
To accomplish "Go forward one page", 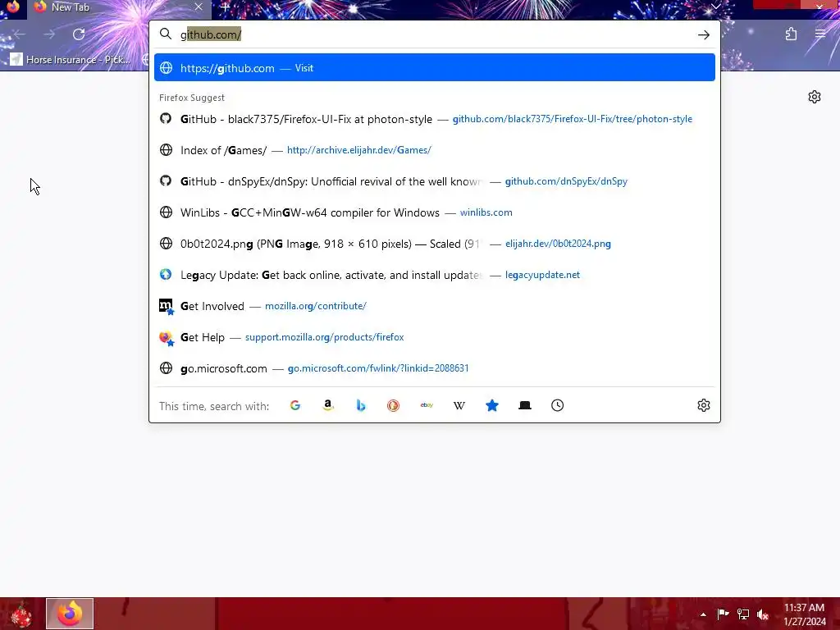I will click(x=49, y=34).
